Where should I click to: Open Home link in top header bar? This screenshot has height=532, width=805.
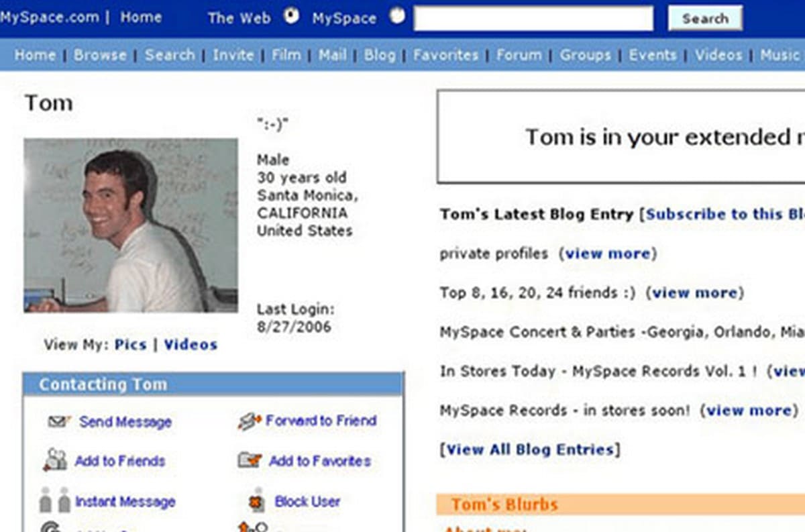(x=141, y=17)
